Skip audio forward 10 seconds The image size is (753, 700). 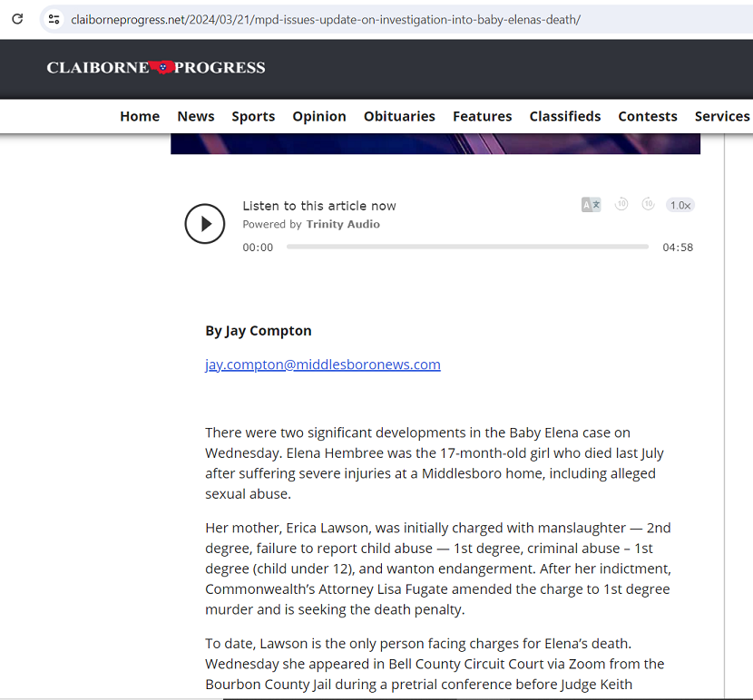[648, 204]
